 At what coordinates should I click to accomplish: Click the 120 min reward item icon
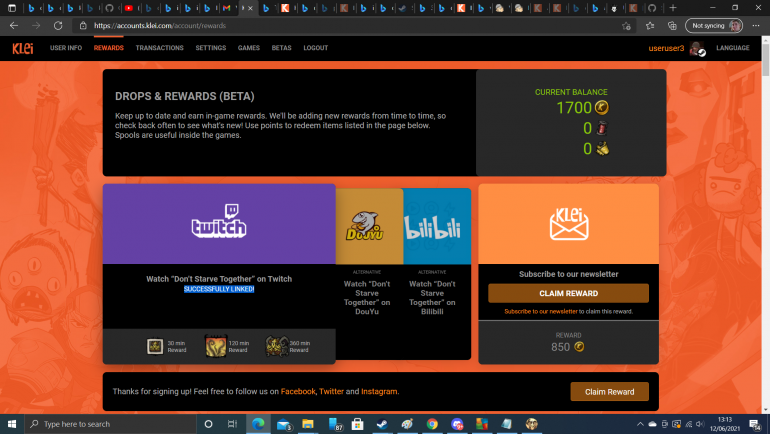click(215, 347)
